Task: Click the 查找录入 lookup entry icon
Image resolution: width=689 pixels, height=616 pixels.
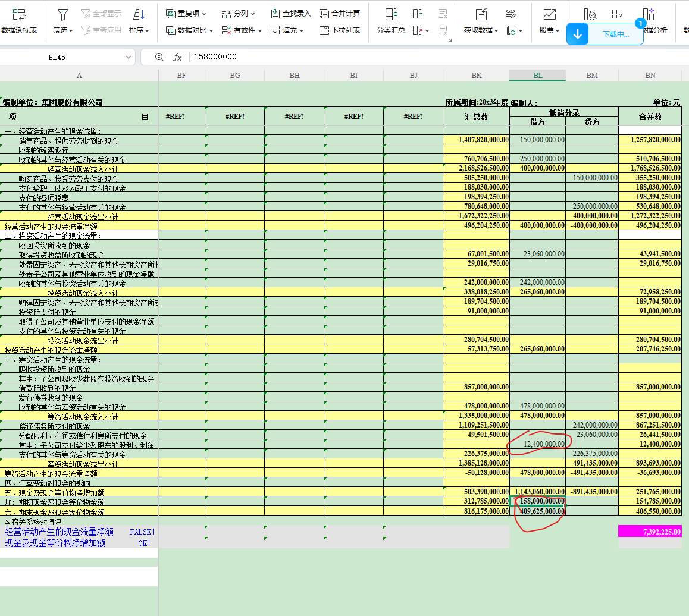Action: point(275,14)
